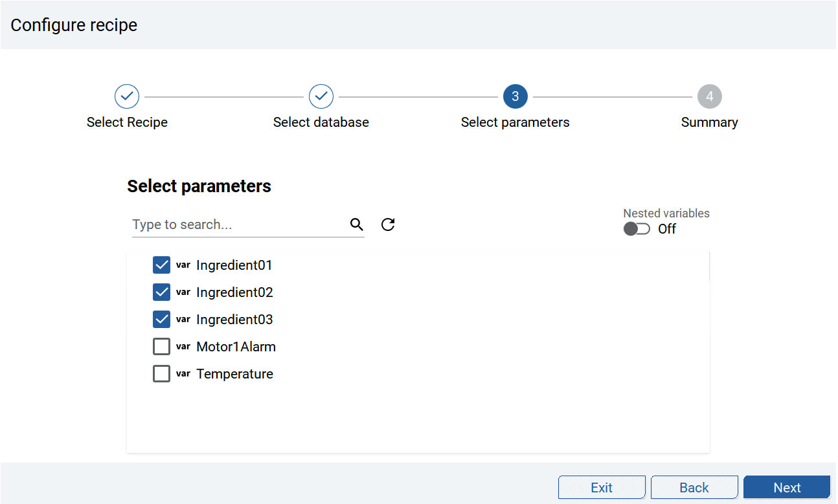The width and height of the screenshot is (838, 504).
Task: Select the Ingredient02 parameter label
Action: (x=234, y=292)
